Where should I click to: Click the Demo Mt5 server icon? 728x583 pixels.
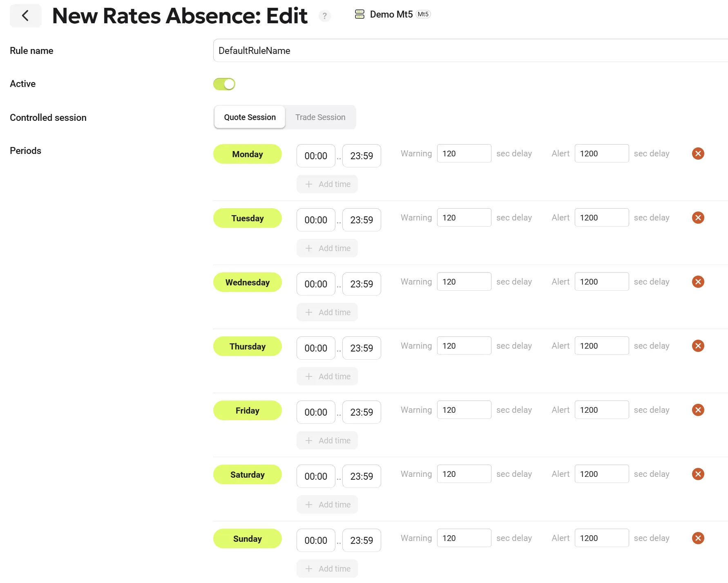tap(360, 14)
